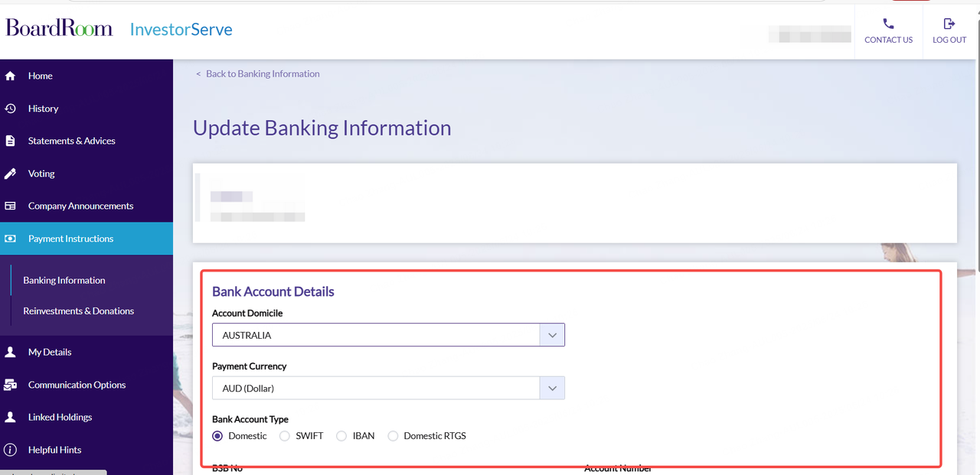Viewport: 980px width, 475px height.
Task: Select the Domestic RTGS account type
Action: click(393, 436)
